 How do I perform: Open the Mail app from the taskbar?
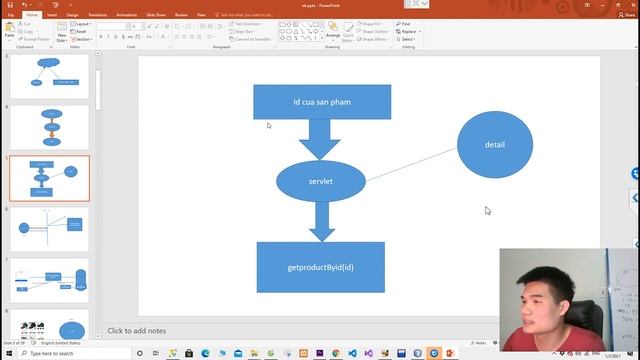238,353
